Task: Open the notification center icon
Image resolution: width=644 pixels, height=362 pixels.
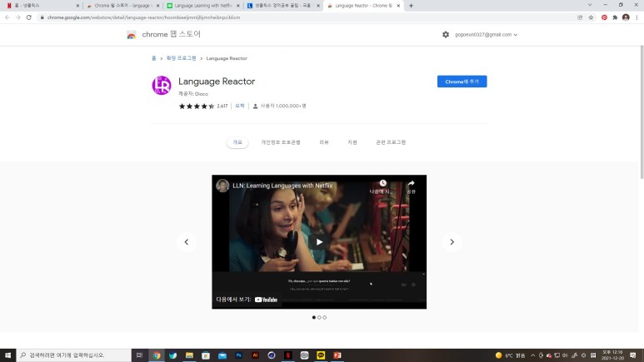Action: 633,355
